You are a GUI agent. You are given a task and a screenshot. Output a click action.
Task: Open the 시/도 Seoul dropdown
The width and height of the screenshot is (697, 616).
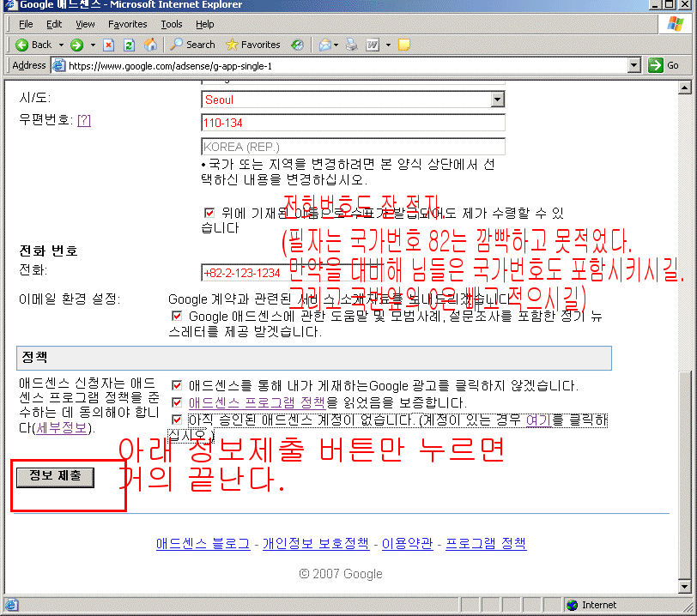[497, 100]
